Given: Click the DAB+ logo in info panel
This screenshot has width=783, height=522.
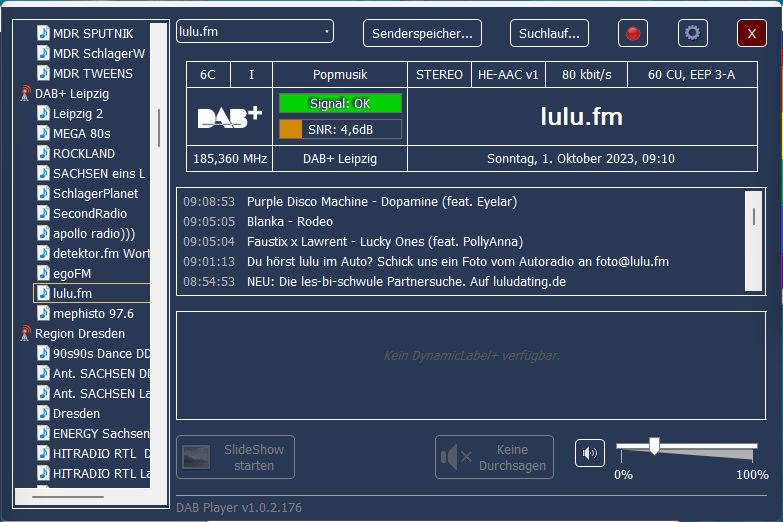Looking at the screenshot, I should click(229, 117).
